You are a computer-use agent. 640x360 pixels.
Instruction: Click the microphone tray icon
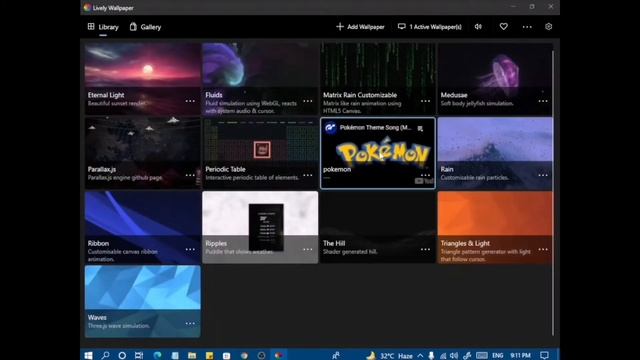coord(431,356)
